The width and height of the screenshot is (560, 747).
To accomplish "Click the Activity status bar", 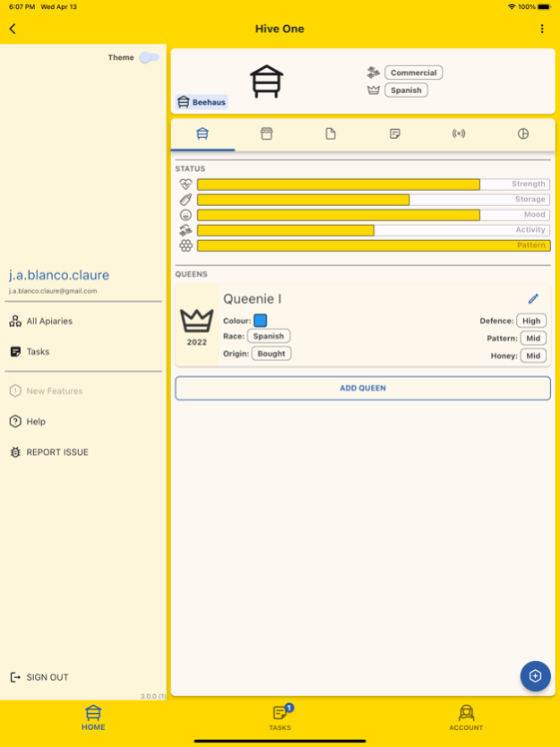I will click(374, 229).
